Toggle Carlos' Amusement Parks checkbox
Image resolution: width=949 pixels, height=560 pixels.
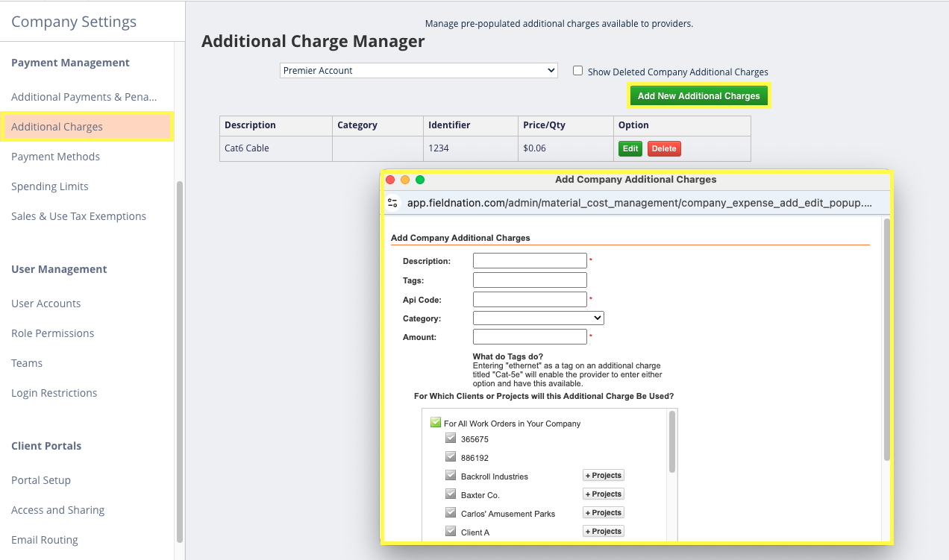tap(451, 513)
